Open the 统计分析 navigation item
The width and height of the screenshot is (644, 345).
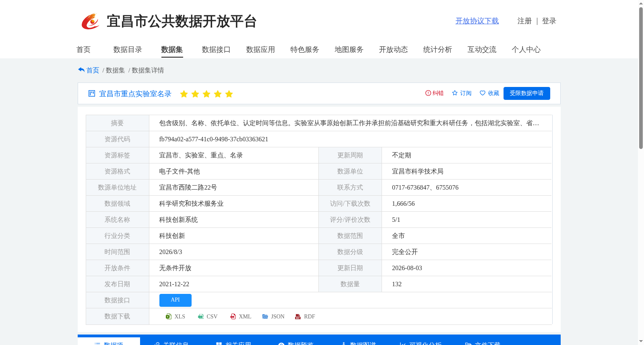coord(438,50)
